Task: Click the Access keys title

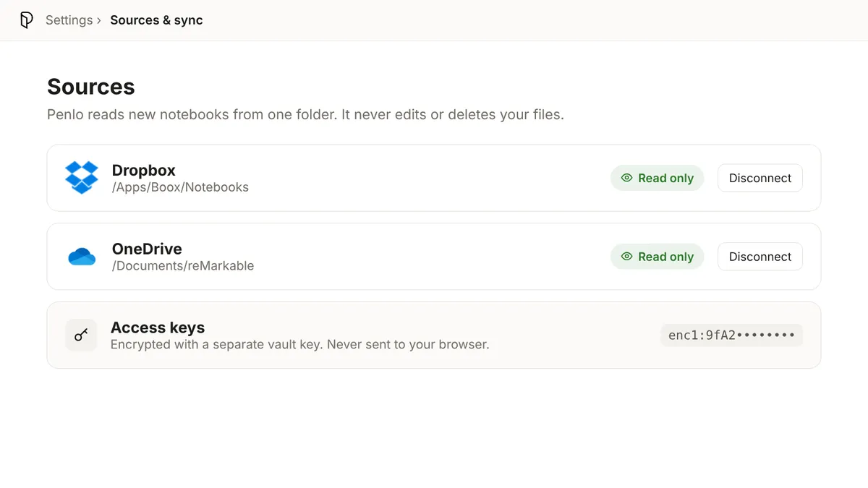Action: coord(158,328)
